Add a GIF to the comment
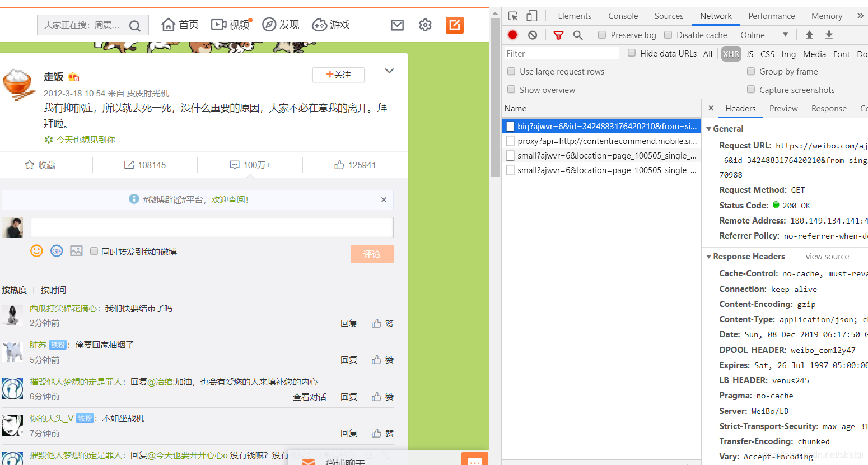 [57, 251]
